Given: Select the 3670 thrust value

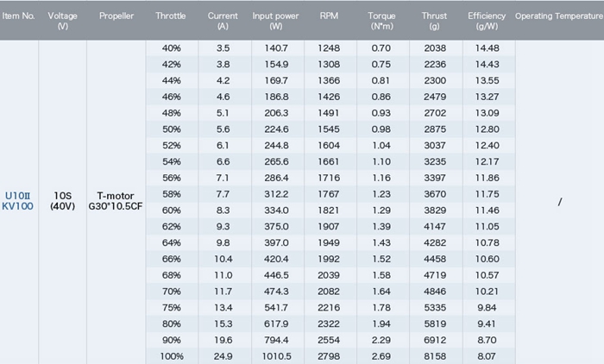Looking at the screenshot, I should tap(435, 194).
